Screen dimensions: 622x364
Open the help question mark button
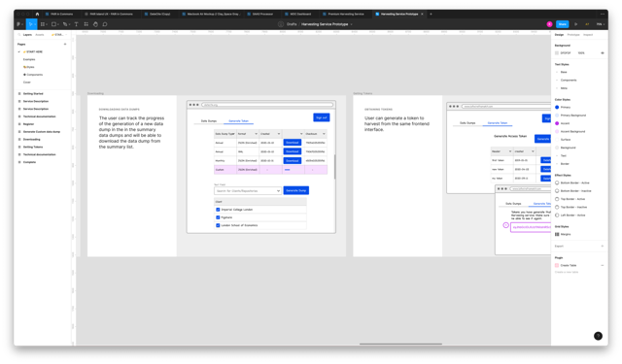(x=598, y=336)
